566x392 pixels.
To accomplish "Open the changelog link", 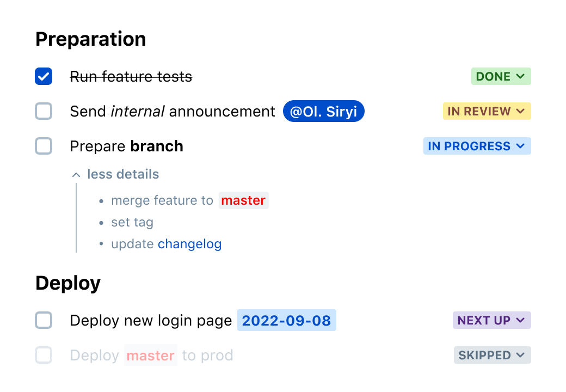I will tap(189, 244).
